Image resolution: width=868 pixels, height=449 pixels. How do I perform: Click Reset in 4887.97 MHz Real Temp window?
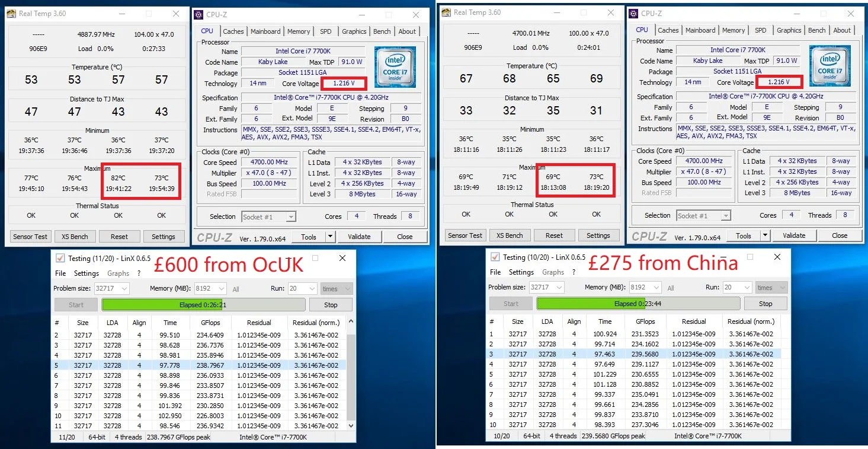click(x=119, y=237)
